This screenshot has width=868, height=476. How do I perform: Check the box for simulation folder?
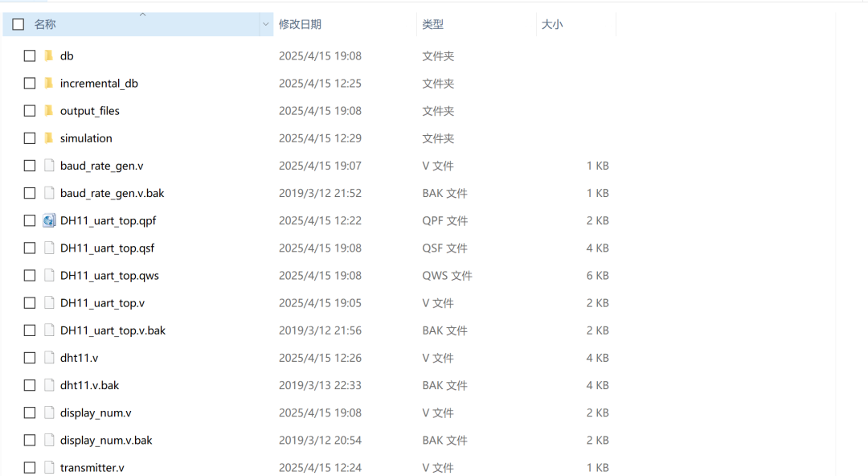coord(30,138)
